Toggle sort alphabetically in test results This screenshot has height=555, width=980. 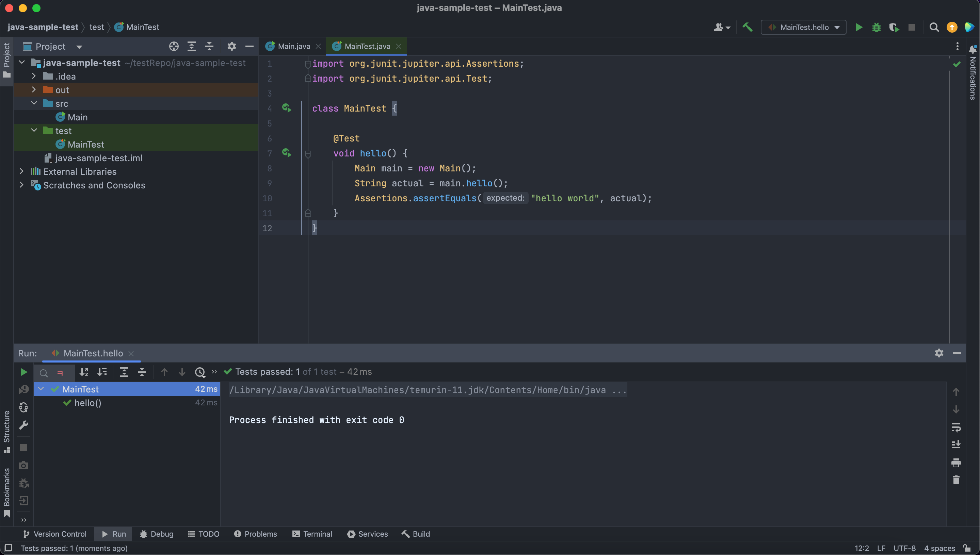coord(84,372)
